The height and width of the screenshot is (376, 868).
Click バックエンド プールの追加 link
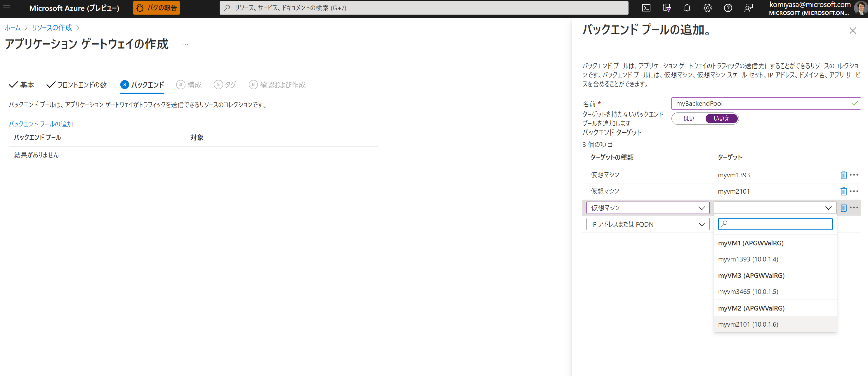click(x=41, y=124)
